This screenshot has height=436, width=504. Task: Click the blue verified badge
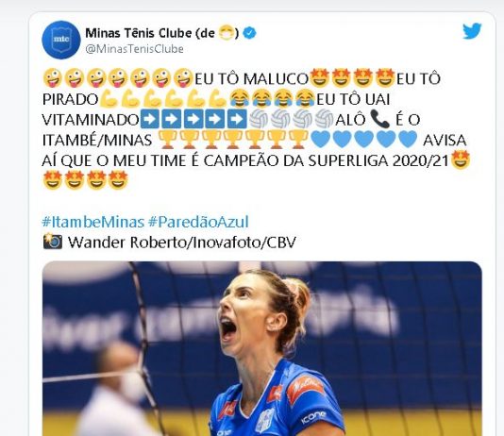click(249, 33)
